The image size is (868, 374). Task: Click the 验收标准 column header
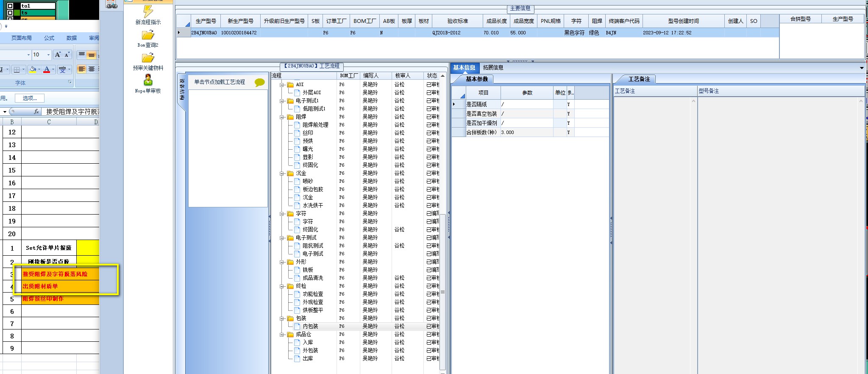pyautogui.click(x=458, y=21)
